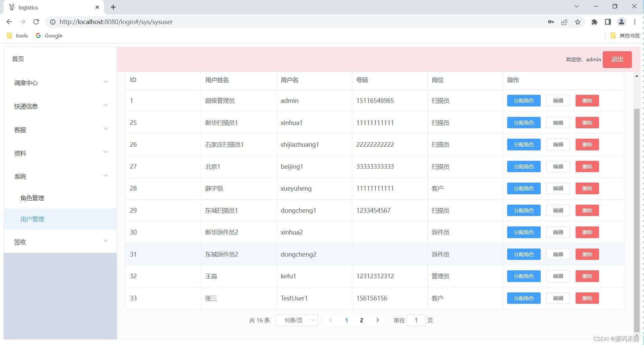Click the scroll up arrow of table
The width and height of the screenshot is (644, 345).
coord(636,76)
